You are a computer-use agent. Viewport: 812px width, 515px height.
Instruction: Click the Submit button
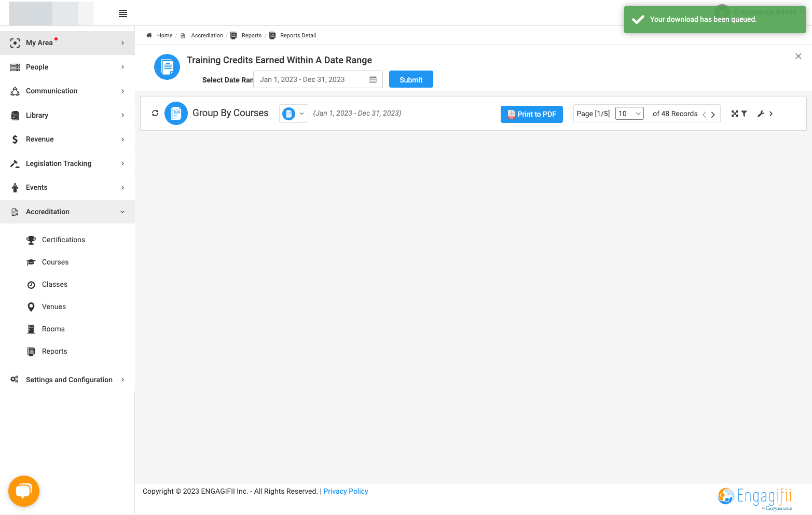coord(411,79)
